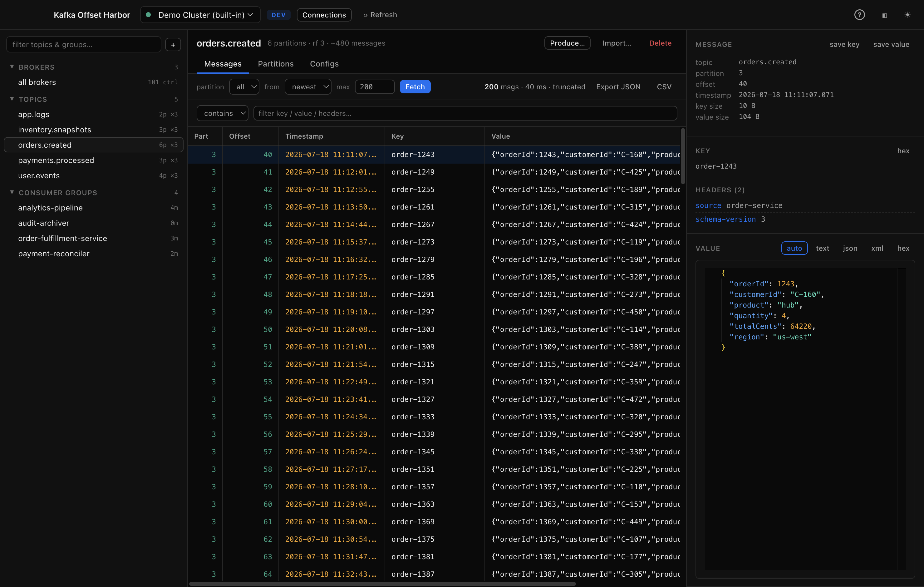Export messages as CSV
Image resolution: width=924 pixels, height=587 pixels.
point(664,87)
